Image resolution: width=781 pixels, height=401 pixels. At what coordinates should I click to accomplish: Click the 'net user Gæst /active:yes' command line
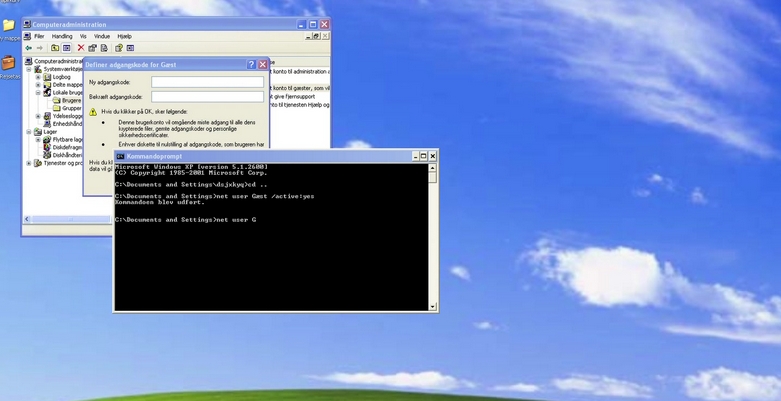pos(266,196)
